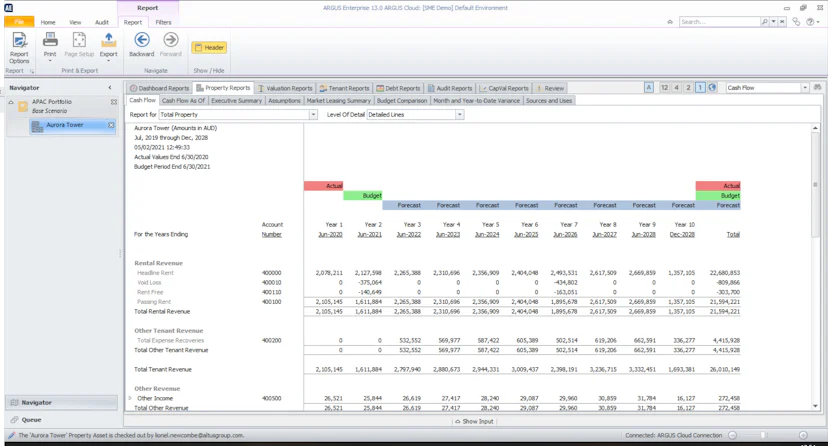Open the search options dropdown arrow

[x=774, y=22]
